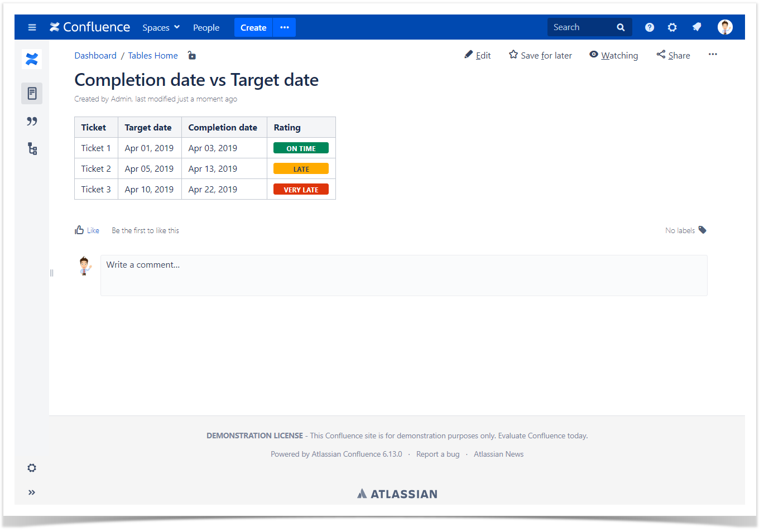Click the Write a comment field
This screenshot has width=764, height=532.
coord(403,275)
